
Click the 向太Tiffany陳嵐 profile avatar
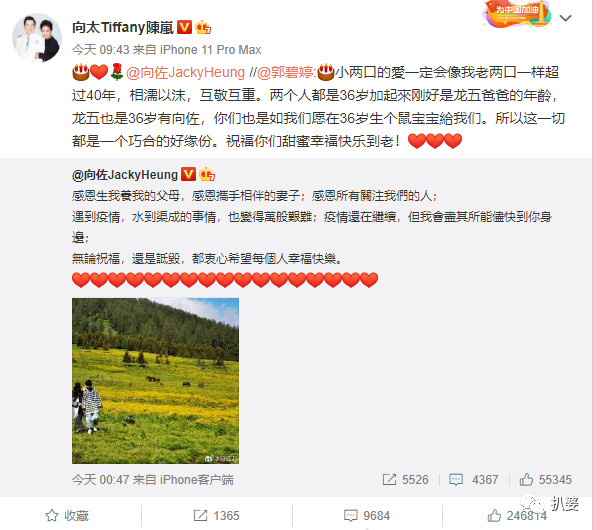pyautogui.click(x=37, y=38)
